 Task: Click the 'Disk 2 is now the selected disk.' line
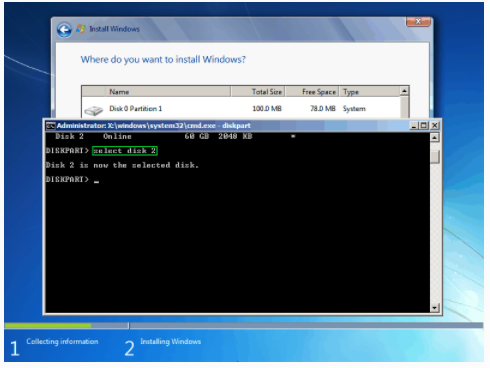click(122, 165)
